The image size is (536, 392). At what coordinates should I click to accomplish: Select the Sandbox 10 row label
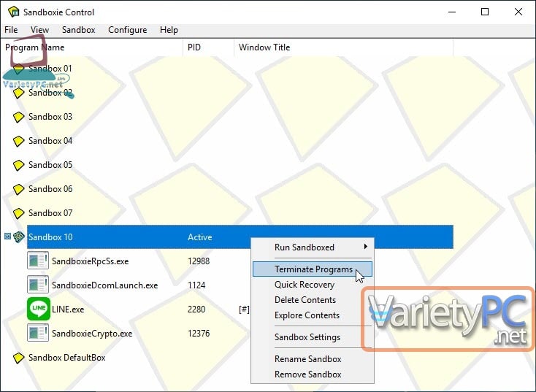coord(50,237)
